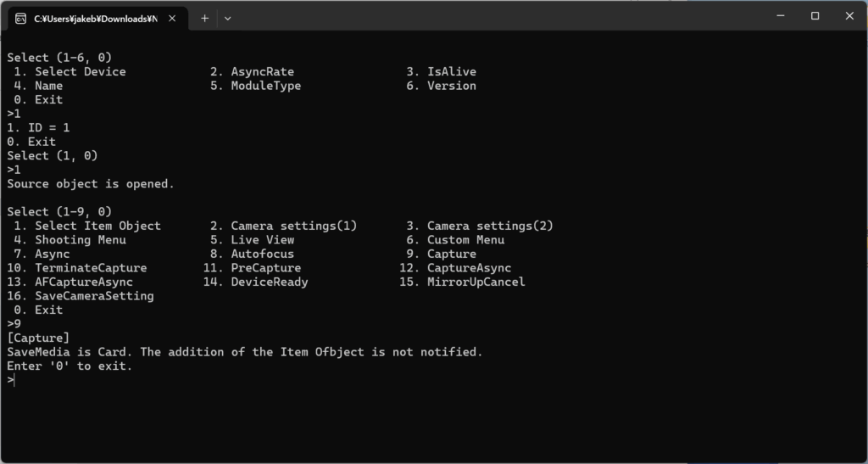Click the "15. MirrorUpCancel" option text
868x464 pixels.
[x=462, y=282]
